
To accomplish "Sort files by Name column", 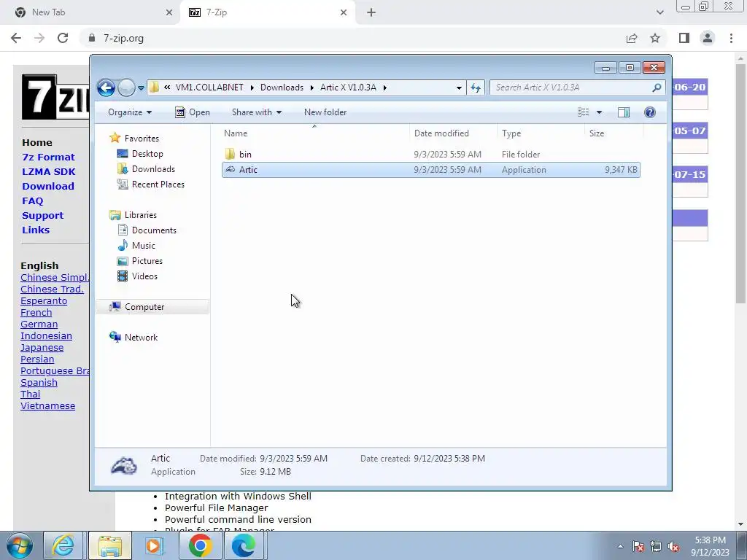I will (x=314, y=133).
